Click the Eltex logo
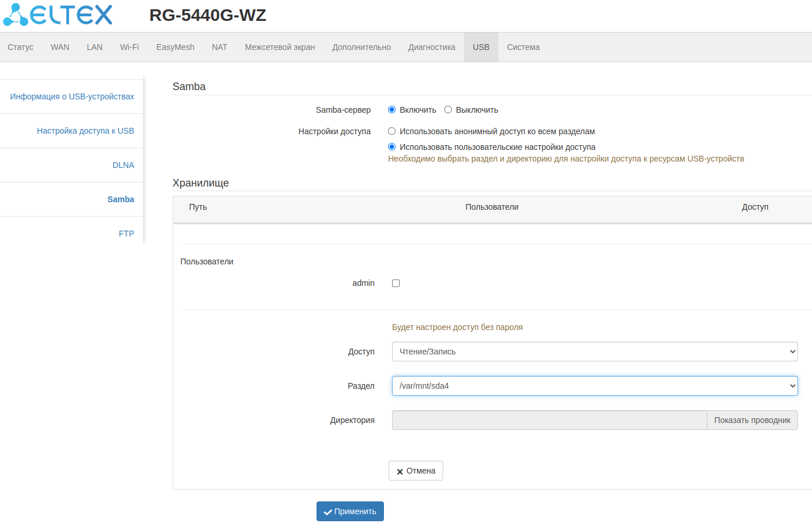This screenshot has width=812, height=527. [x=58, y=15]
